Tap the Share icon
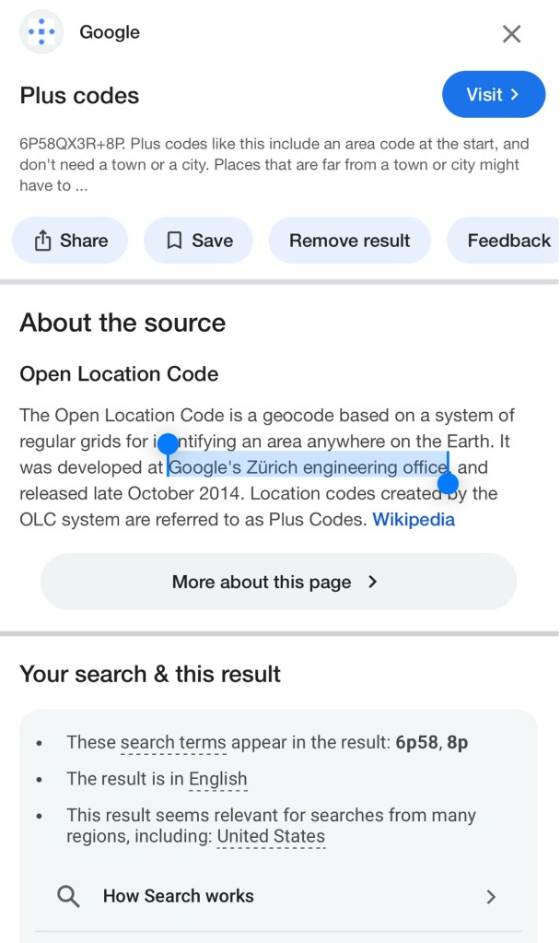The height and width of the screenshot is (943, 560). [43, 241]
